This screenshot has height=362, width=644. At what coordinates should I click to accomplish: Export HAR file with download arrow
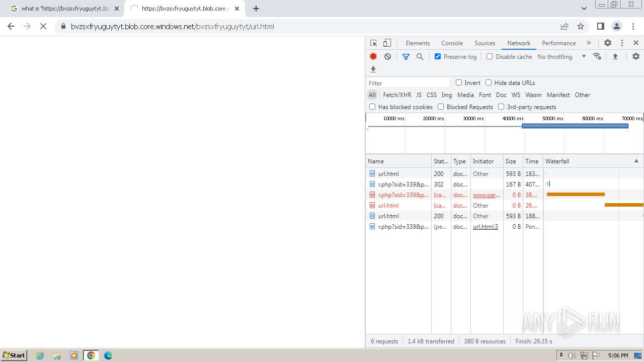pyautogui.click(x=373, y=69)
